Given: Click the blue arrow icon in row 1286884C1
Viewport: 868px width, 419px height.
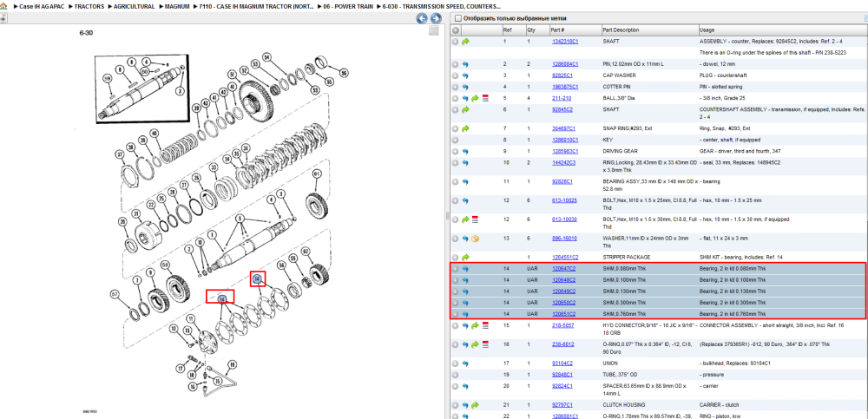Looking at the screenshot, I should pyautogui.click(x=465, y=64).
